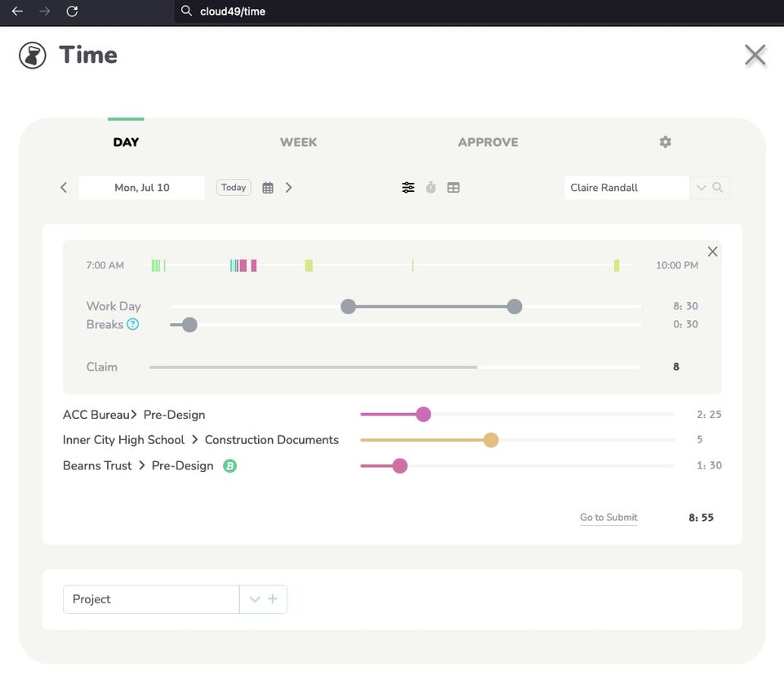Viewport: 784px width, 689px height.
Task: Switch to the stopwatch timer view
Action: click(430, 188)
